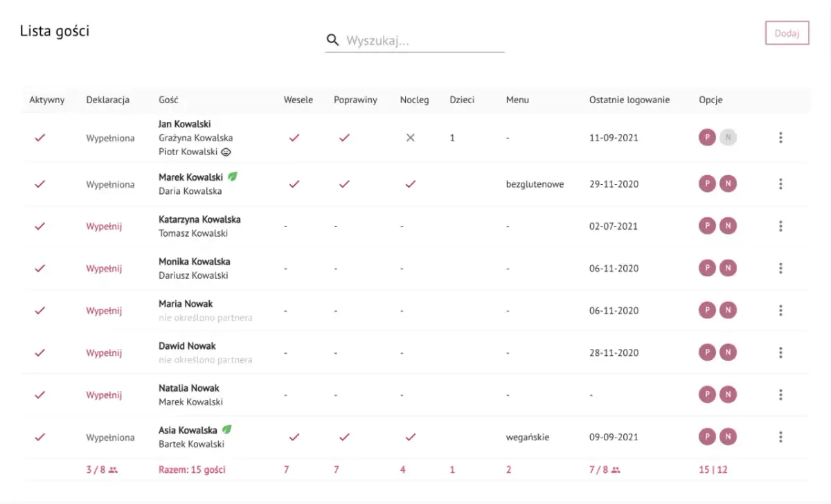Screen dimensions: 831x504
Task: Open three-dot options menu for Jan Kowalski
Action: 780,138
